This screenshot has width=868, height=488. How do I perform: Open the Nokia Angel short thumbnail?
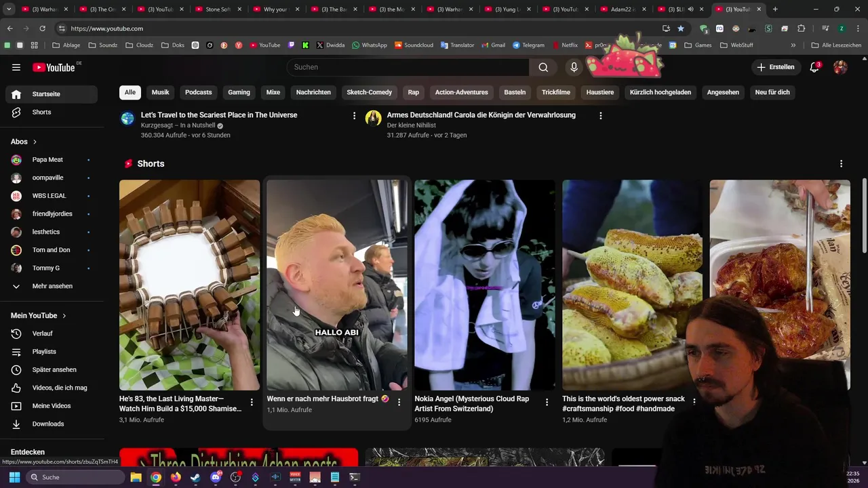(485, 285)
